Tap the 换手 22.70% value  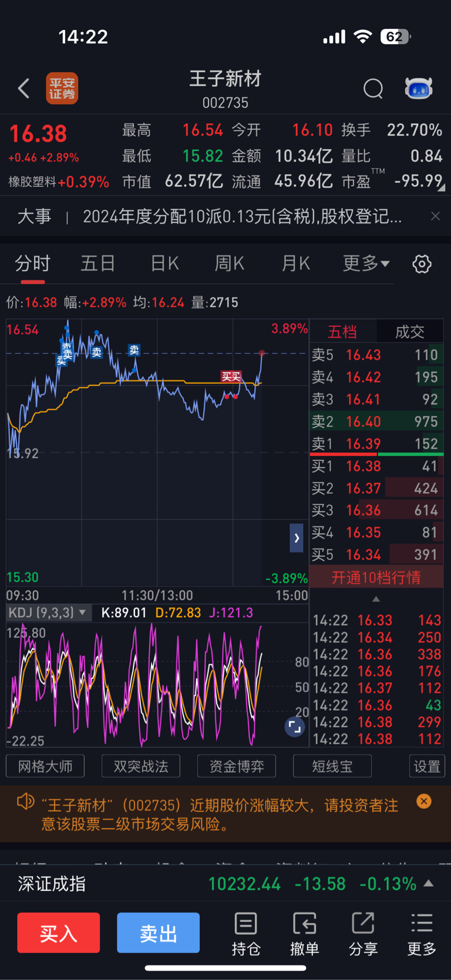[x=415, y=130]
